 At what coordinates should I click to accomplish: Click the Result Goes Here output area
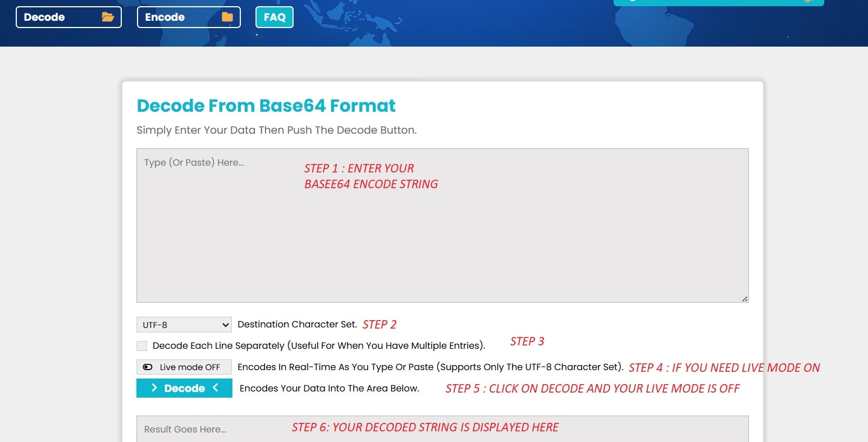[442, 429]
